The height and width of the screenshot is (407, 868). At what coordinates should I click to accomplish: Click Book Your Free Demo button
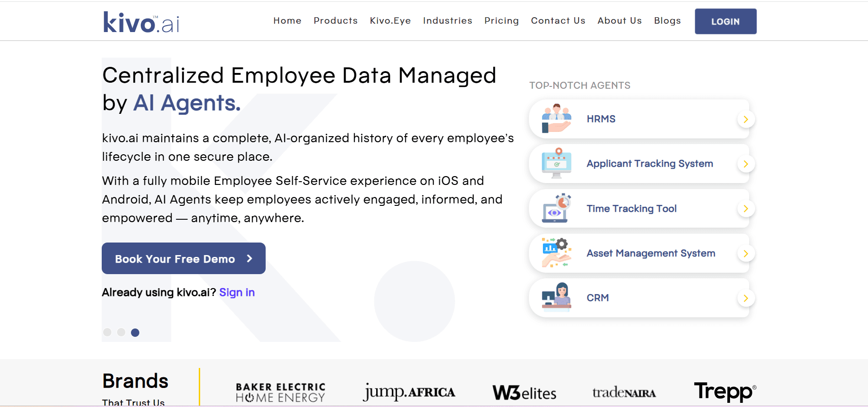coord(183,258)
